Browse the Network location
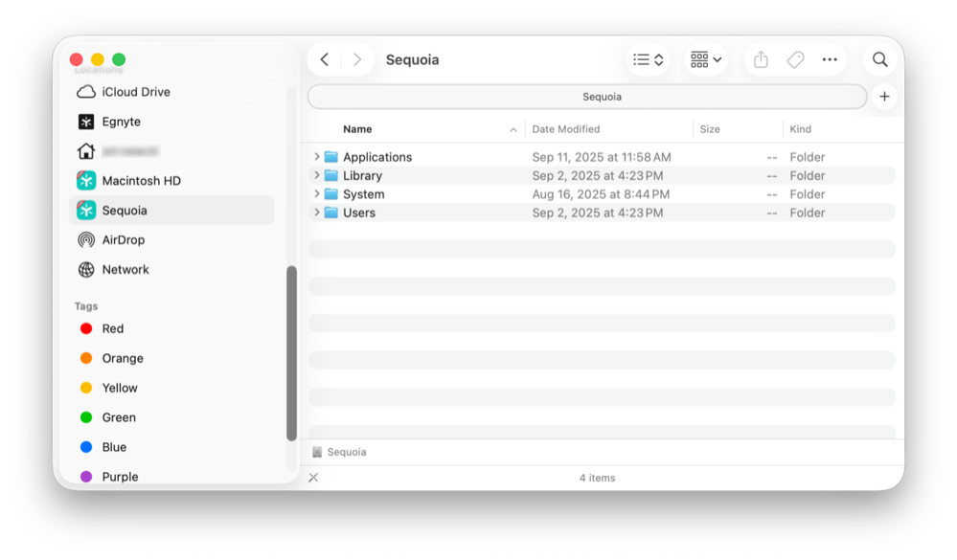Screen dimensions: 957x560 (124, 269)
